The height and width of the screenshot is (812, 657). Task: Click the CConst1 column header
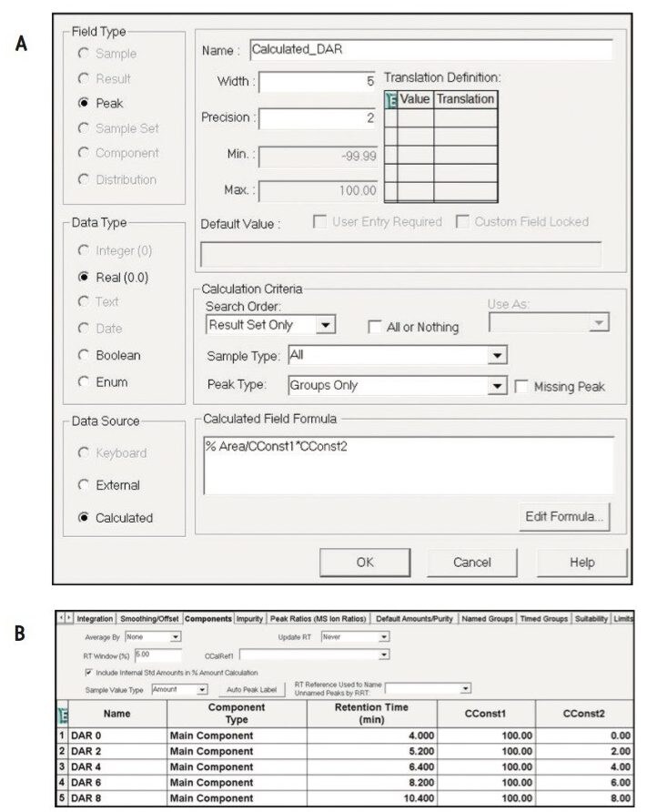coord(486,714)
